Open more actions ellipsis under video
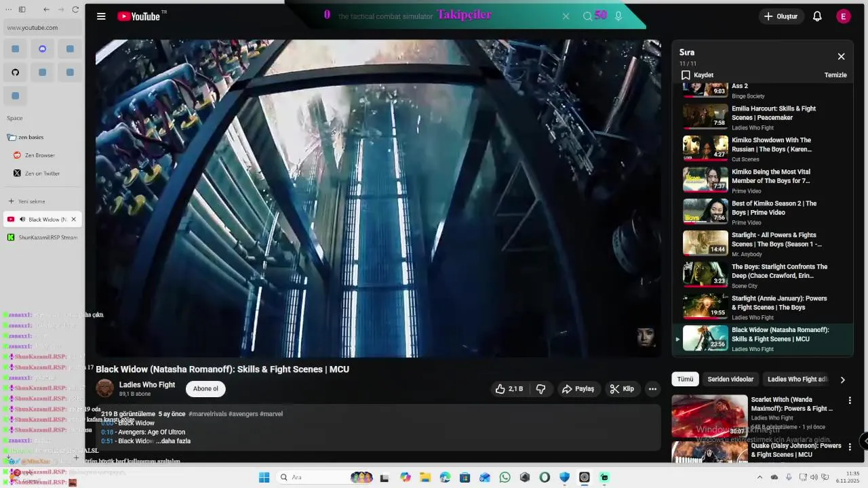868x488 pixels. point(652,389)
